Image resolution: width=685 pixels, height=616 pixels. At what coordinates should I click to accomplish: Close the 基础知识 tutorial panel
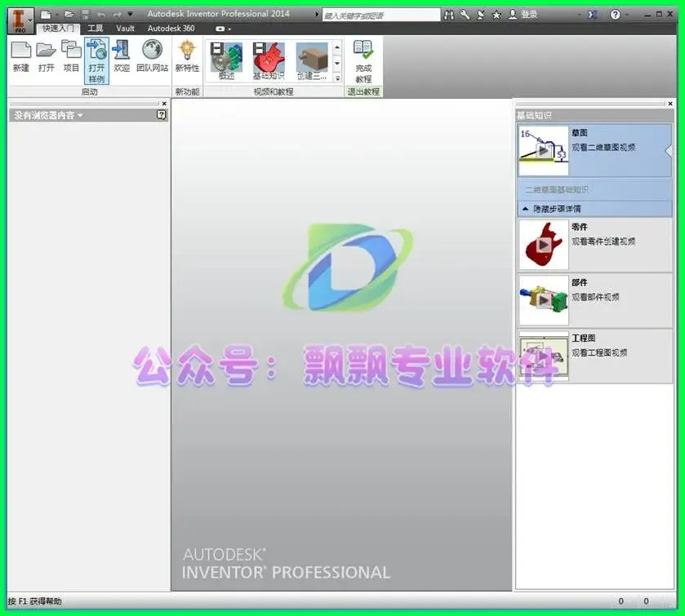670,104
